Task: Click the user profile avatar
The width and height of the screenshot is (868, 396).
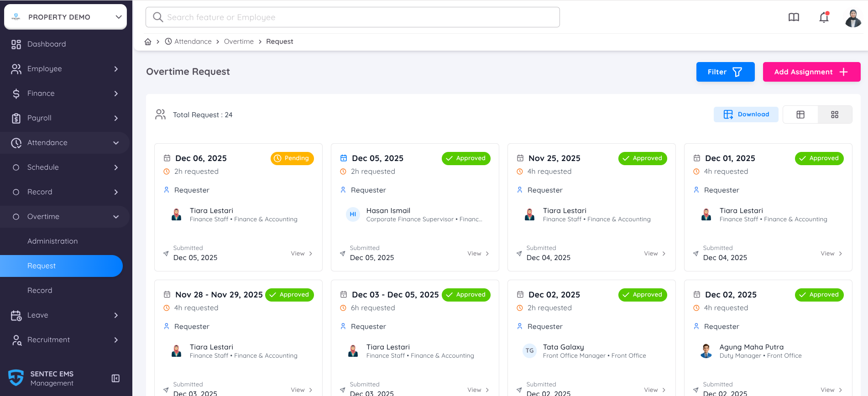Action: click(852, 18)
